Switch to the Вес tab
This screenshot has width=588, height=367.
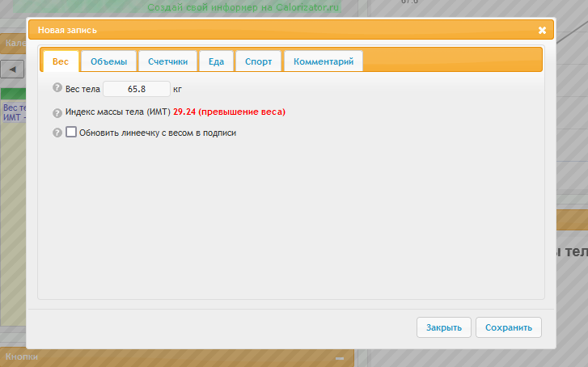(x=61, y=61)
